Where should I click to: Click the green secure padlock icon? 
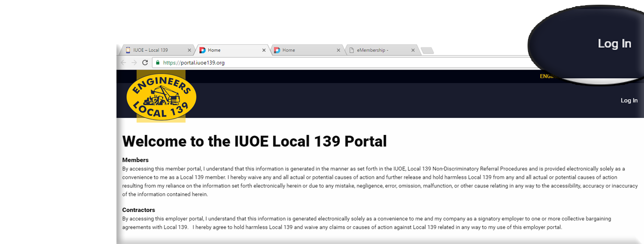pyautogui.click(x=158, y=63)
